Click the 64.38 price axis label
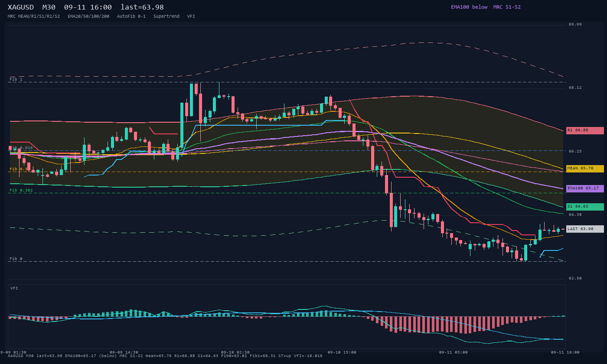 click(x=575, y=214)
